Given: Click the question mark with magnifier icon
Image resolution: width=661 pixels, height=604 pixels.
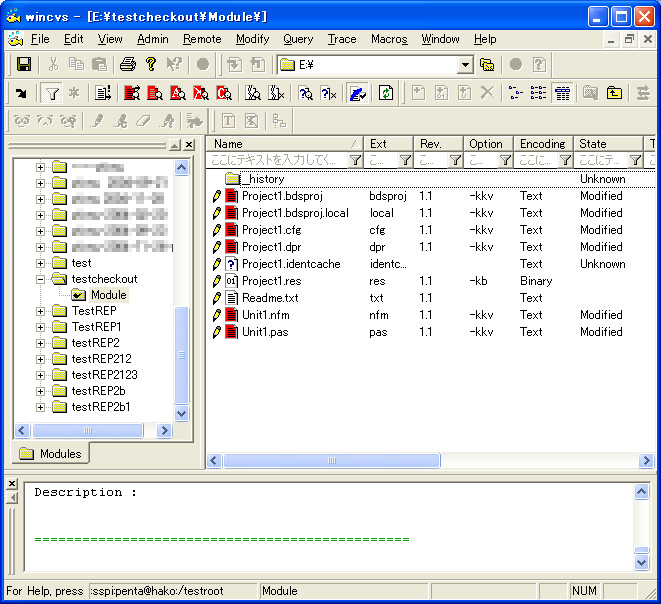Looking at the screenshot, I should 305,93.
